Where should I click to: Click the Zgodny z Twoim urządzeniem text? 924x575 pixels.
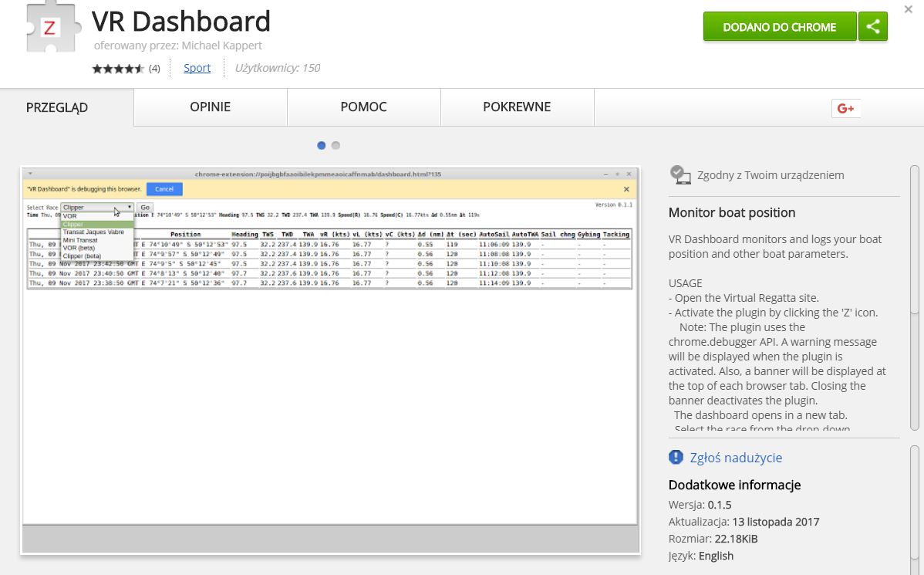tap(771, 175)
